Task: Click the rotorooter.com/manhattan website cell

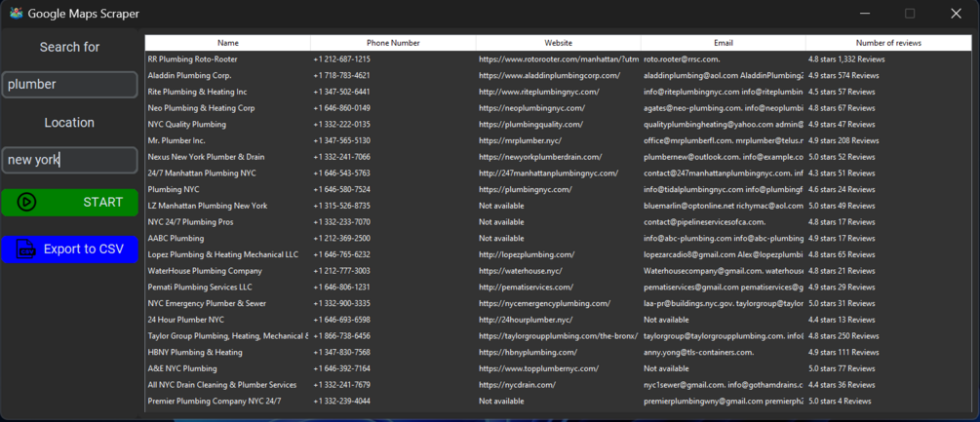Action: point(558,59)
